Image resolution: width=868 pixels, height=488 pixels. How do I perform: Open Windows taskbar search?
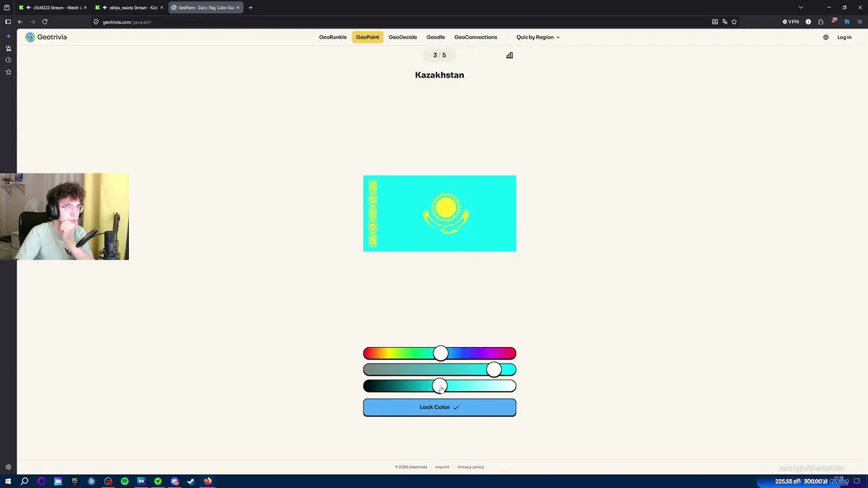click(24, 481)
